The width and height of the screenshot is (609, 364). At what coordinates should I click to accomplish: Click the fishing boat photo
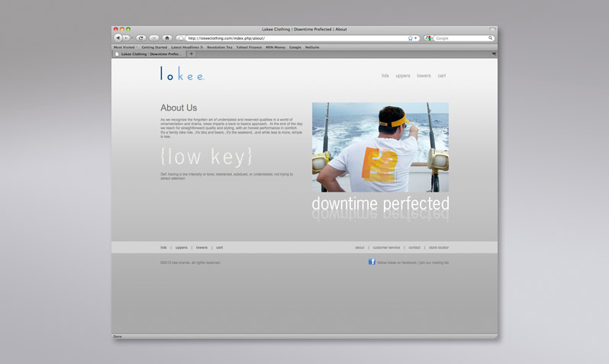pyautogui.click(x=380, y=147)
